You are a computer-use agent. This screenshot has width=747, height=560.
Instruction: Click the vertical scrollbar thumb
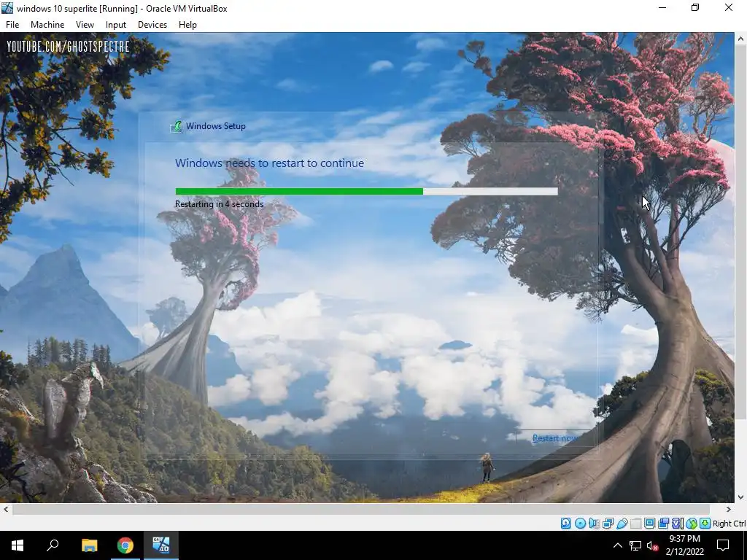tap(741, 233)
